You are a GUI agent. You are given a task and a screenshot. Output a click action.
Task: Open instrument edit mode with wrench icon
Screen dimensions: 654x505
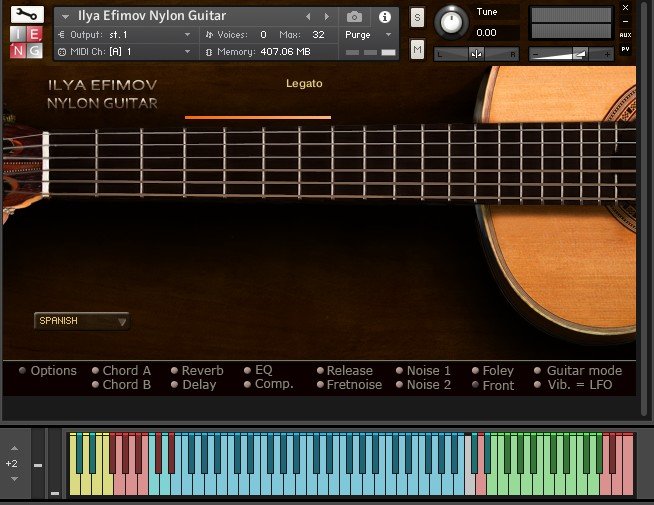click(x=27, y=15)
